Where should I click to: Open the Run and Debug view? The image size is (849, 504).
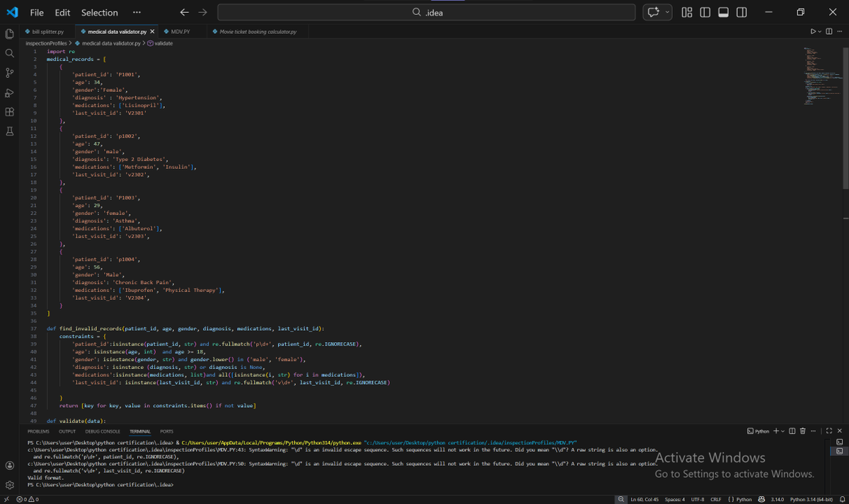click(10, 93)
